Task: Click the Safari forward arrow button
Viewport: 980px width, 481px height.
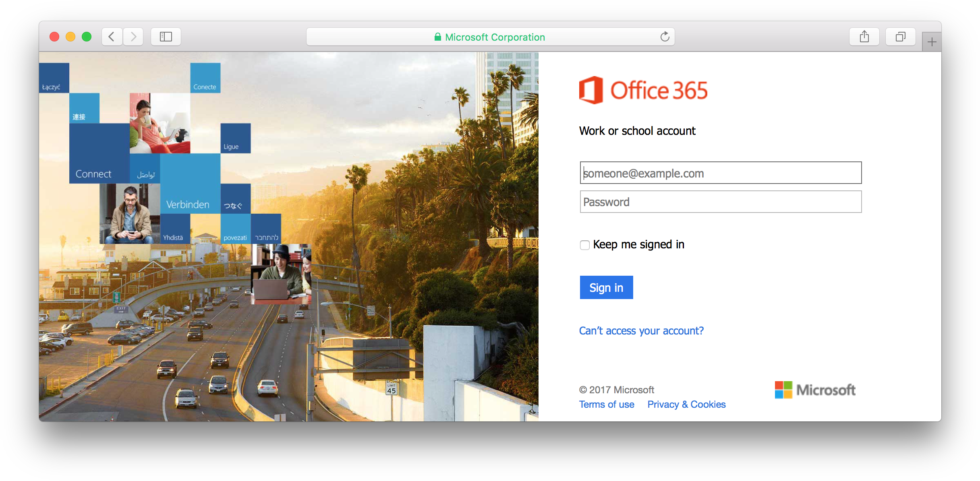Action: pyautogui.click(x=133, y=37)
